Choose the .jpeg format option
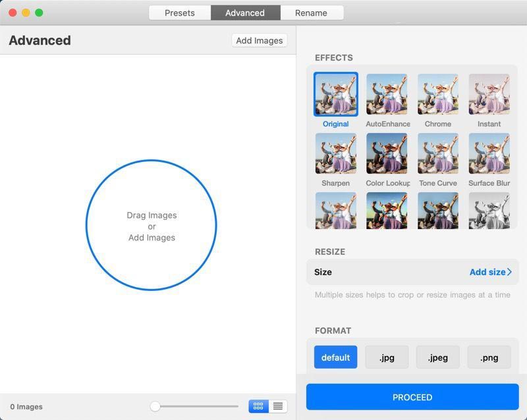The width and height of the screenshot is (527, 420). [x=438, y=357]
